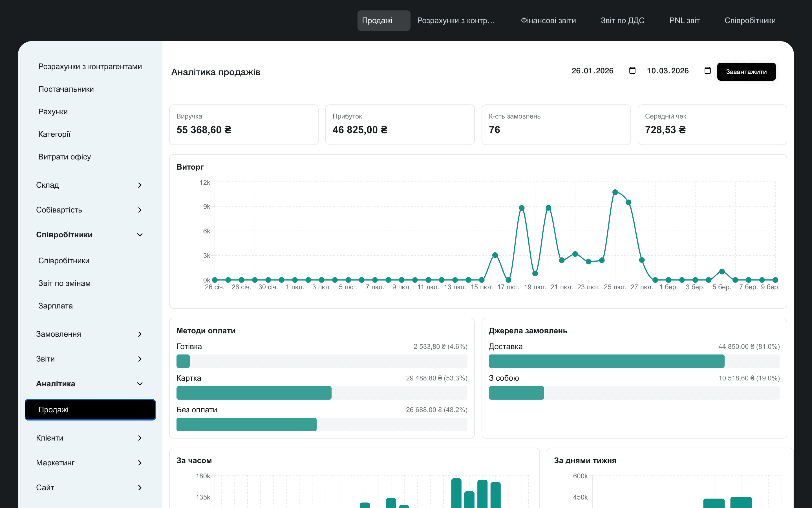Click the value 29 488,80 ₴ (53.3%)
The width and height of the screenshot is (812, 508).
tap(436, 378)
